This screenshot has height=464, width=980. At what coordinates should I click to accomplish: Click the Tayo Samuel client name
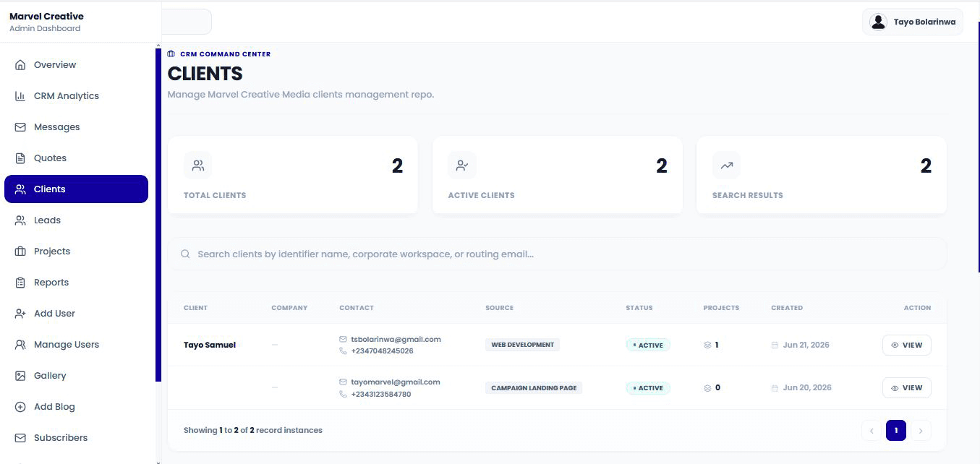(x=210, y=345)
